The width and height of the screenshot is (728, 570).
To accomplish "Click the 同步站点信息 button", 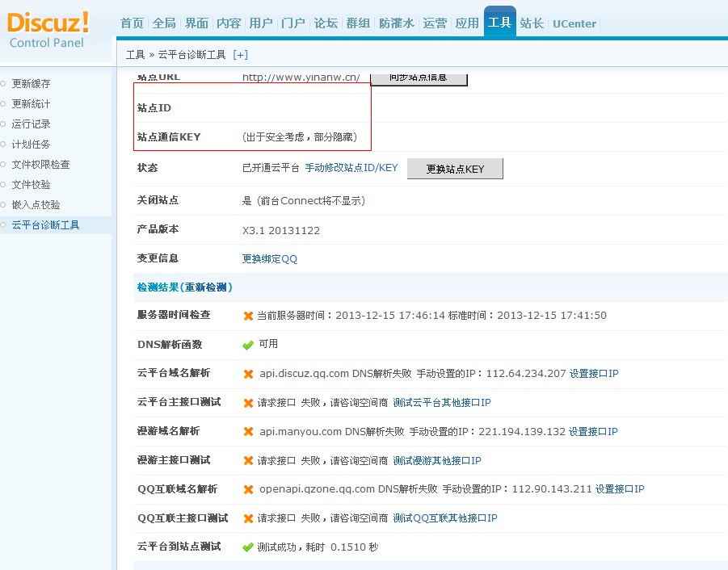I will [419, 79].
